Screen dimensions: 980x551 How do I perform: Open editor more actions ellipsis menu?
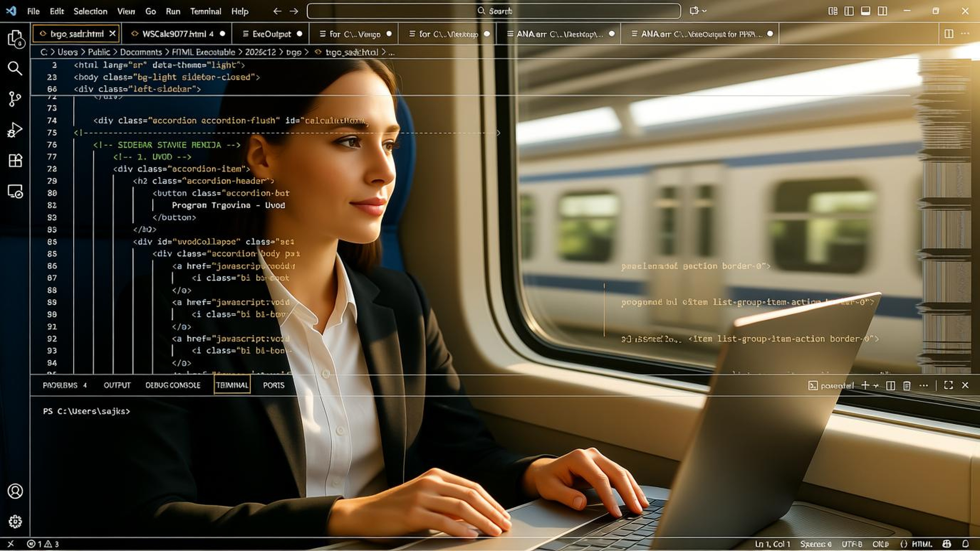965,33
